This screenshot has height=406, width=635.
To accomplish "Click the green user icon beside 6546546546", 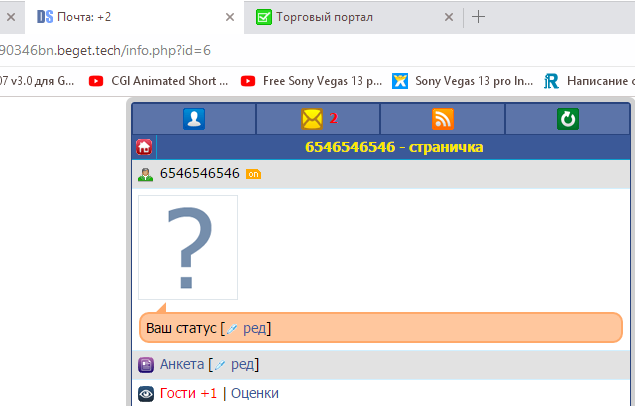I will (145, 174).
